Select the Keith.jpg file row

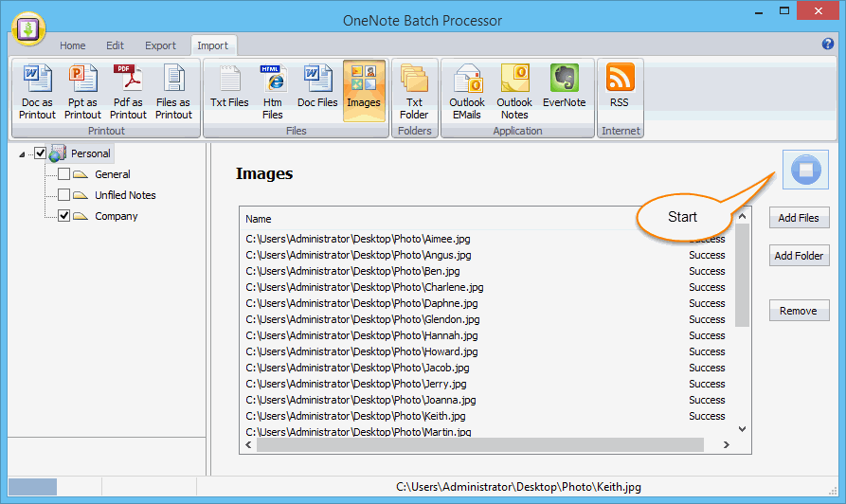click(x=488, y=416)
